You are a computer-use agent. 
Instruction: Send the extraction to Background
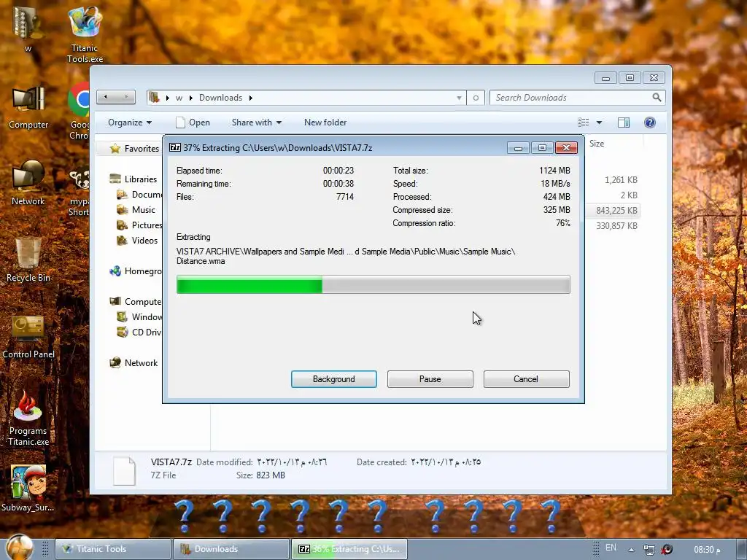333,379
